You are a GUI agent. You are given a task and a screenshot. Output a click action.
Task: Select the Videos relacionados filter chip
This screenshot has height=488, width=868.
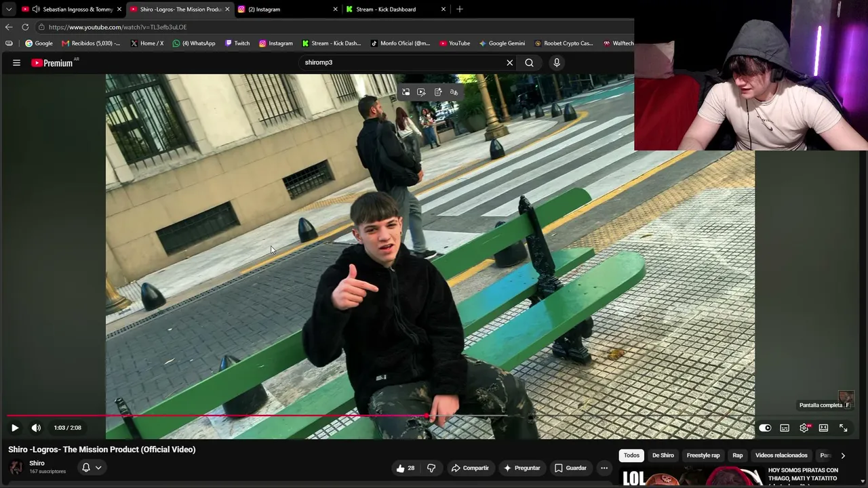(x=781, y=455)
